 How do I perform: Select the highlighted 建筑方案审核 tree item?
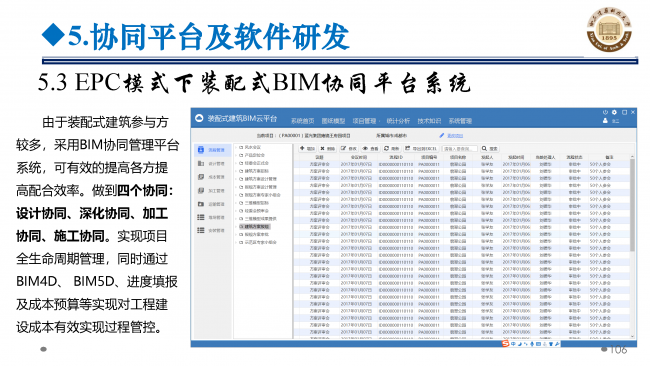[255, 227]
